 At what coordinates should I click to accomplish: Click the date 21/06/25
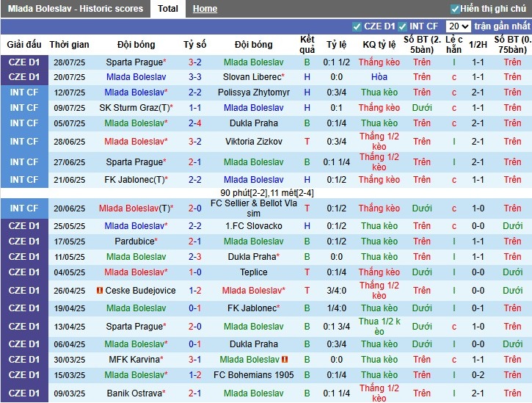[x=69, y=180]
